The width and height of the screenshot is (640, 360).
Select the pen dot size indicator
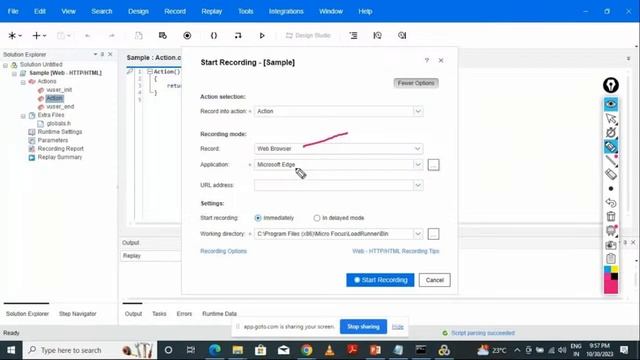point(611,189)
